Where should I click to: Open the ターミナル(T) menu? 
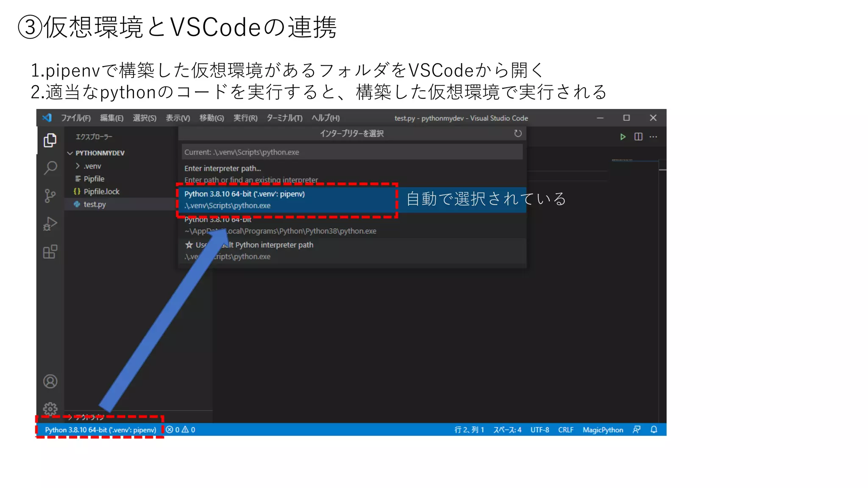[284, 118]
